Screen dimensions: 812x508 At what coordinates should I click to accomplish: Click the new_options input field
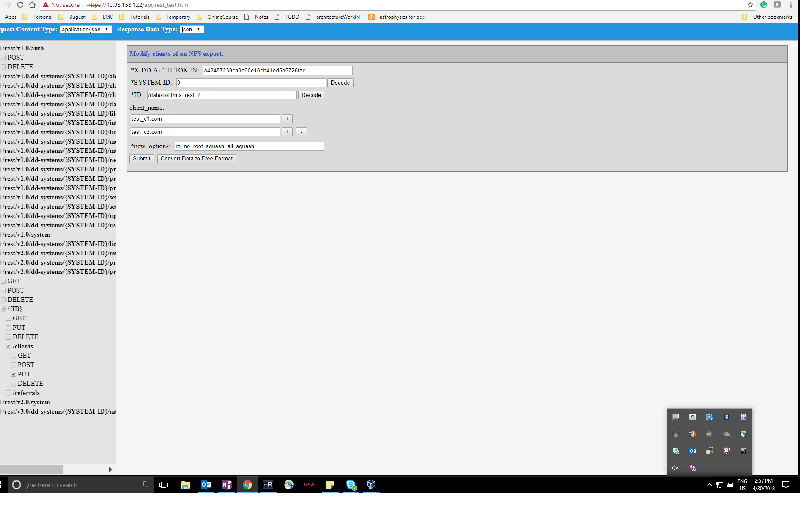(x=249, y=146)
